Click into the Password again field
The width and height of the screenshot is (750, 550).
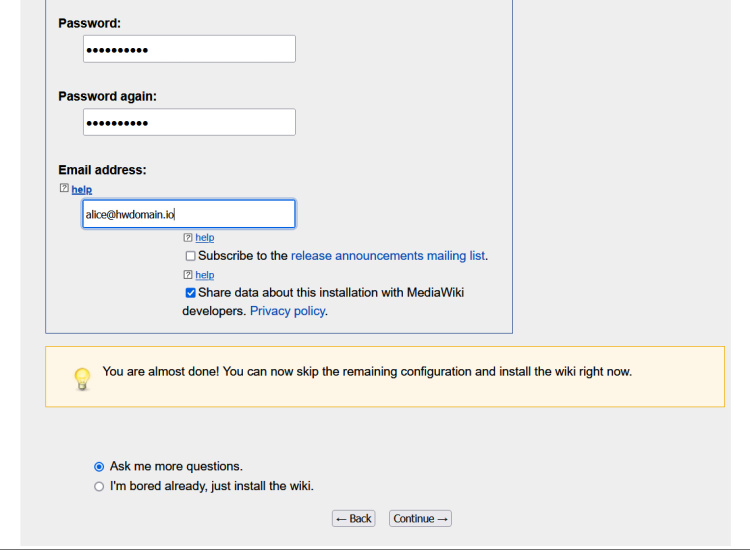(189, 122)
